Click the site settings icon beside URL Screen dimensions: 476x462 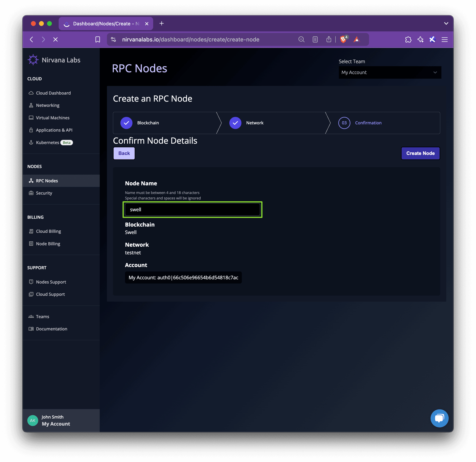[x=113, y=39]
